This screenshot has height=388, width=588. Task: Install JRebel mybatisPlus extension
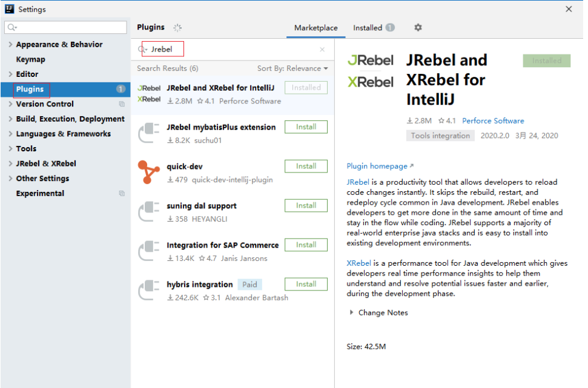point(306,127)
